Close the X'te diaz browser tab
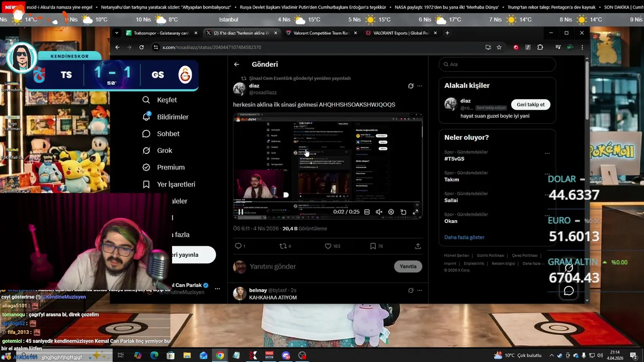Screen dimensions: 644x362 pyautogui.click(x=275, y=33)
